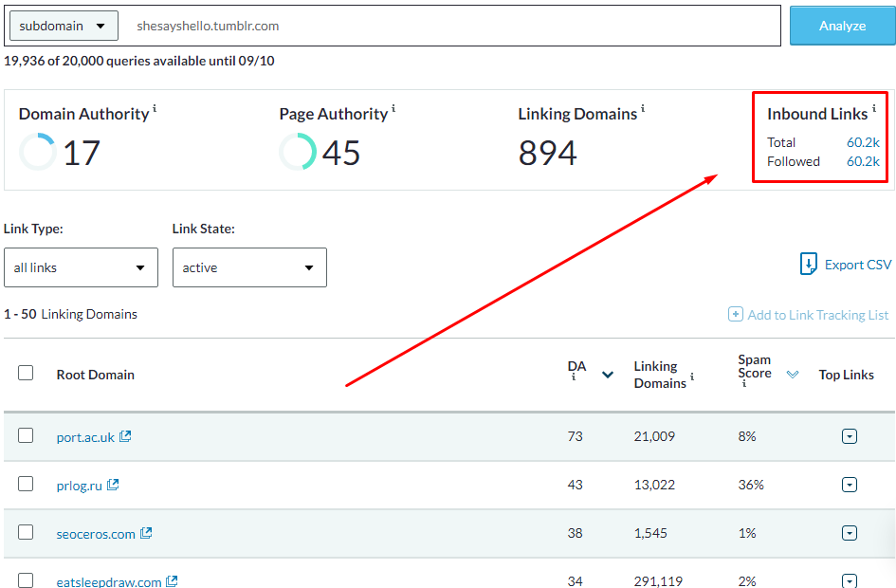Expand Top Links for port.ac.uk
896x588 pixels.
[x=850, y=436]
